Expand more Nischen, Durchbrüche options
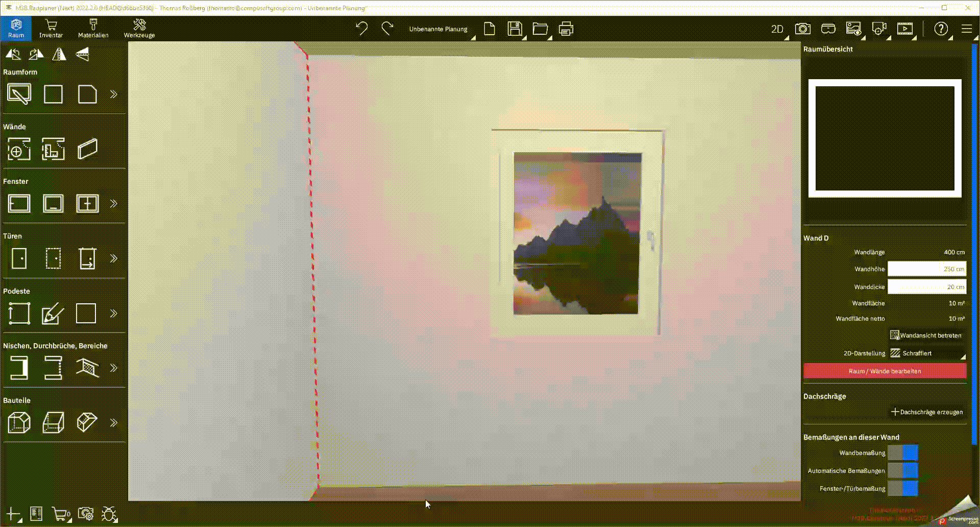 tap(114, 368)
